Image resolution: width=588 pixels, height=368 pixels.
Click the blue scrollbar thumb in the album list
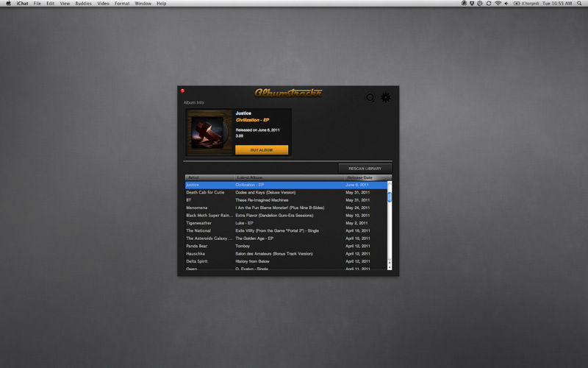(x=390, y=197)
